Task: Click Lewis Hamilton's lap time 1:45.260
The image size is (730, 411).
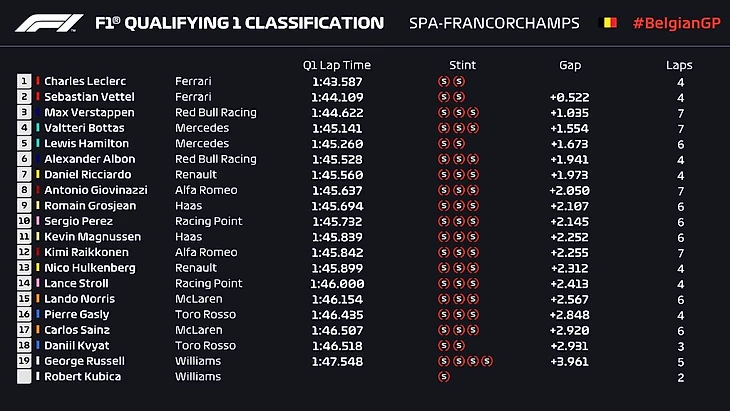Action: pyautogui.click(x=337, y=143)
